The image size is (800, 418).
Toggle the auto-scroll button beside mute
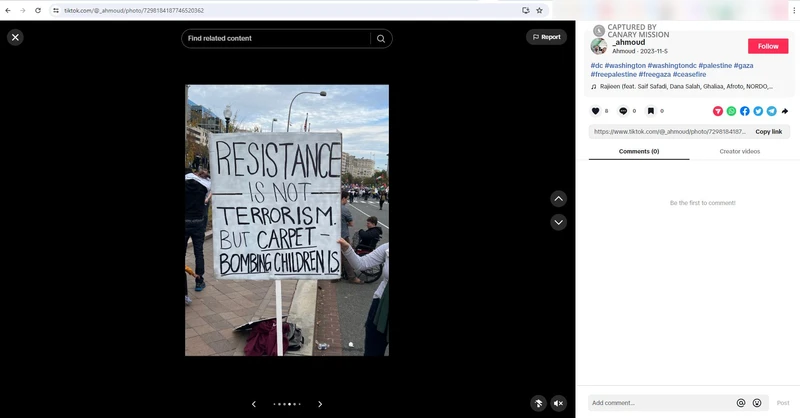[538, 403]
